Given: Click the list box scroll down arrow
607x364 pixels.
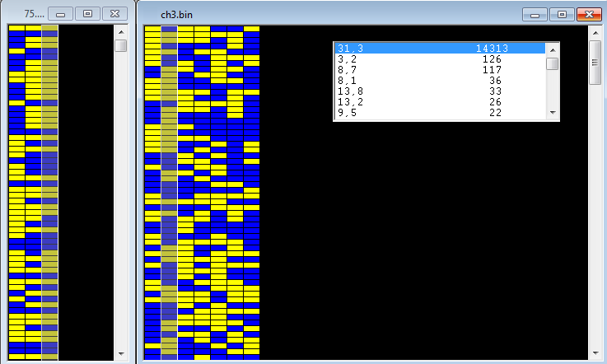Looking at the screenshot, I should [x=553, y=114].
